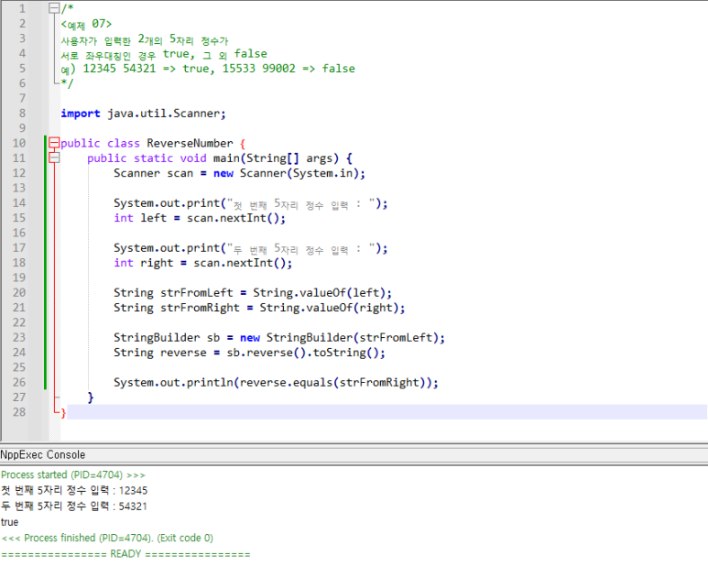Click the console line ending with 54321
This screenshot has height=588, width=708.
[74, 506]
